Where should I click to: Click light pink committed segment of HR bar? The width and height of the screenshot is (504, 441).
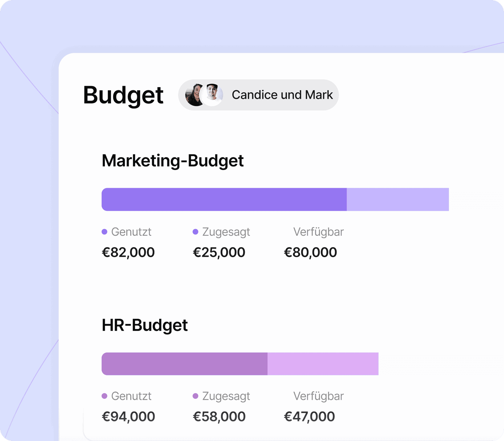[323, 364]
